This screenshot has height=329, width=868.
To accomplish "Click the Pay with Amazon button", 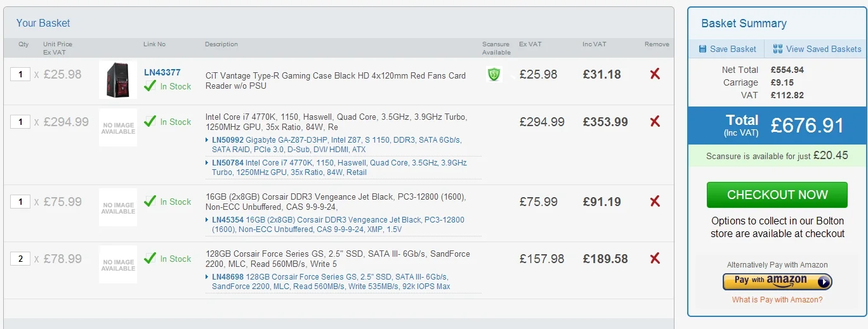I will pos(777,280).
